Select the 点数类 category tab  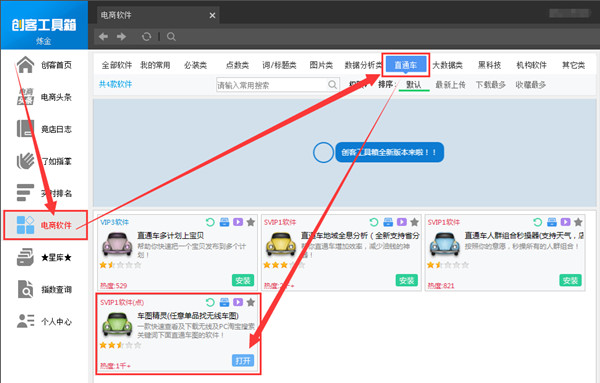coord(237,65)
